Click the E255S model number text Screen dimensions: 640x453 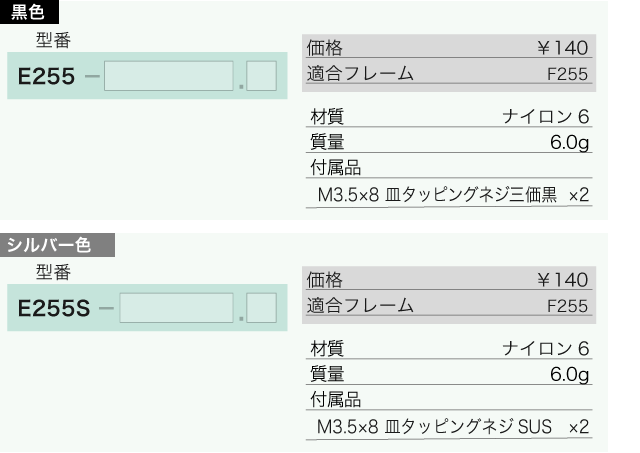(55, 309)
